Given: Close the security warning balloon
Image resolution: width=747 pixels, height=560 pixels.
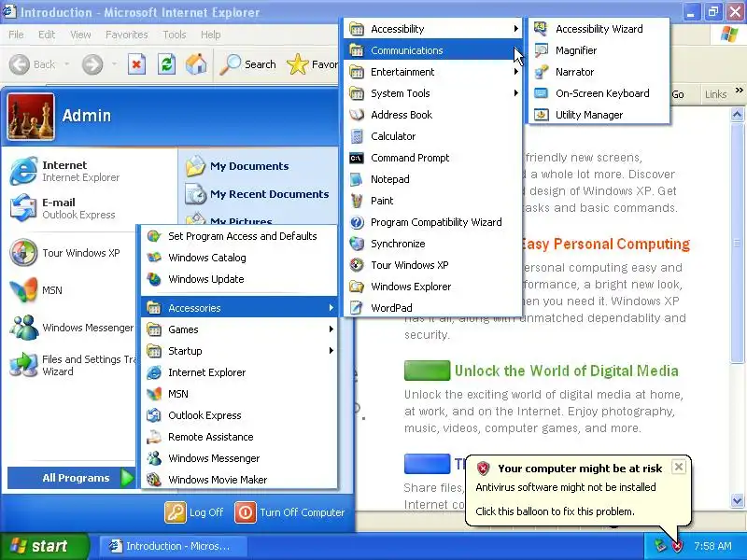Looking at the screenshot, I should point(679,467).
